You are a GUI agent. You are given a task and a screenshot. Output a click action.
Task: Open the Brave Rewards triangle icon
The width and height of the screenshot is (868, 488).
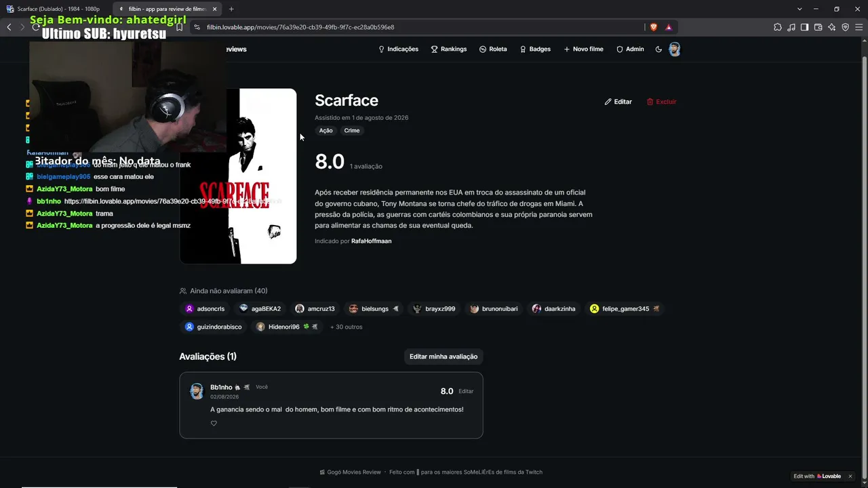(x=669, y=27)
